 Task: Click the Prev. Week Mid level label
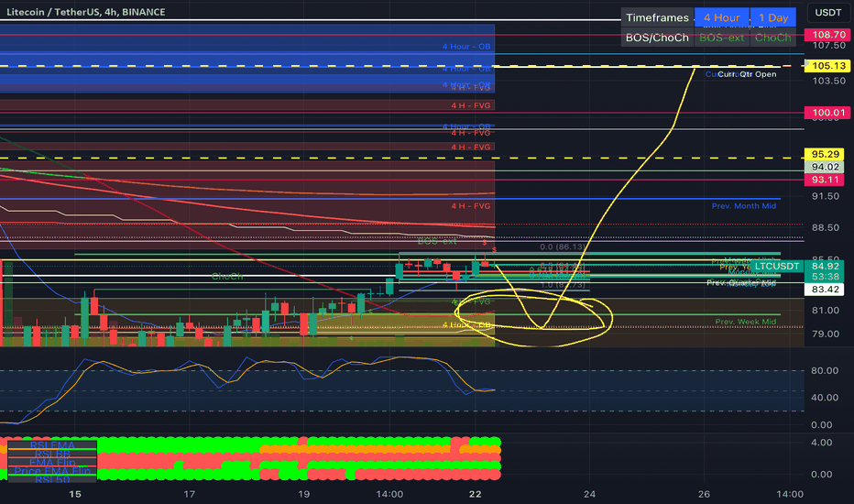pyautogui.click(x=745, y=322)
